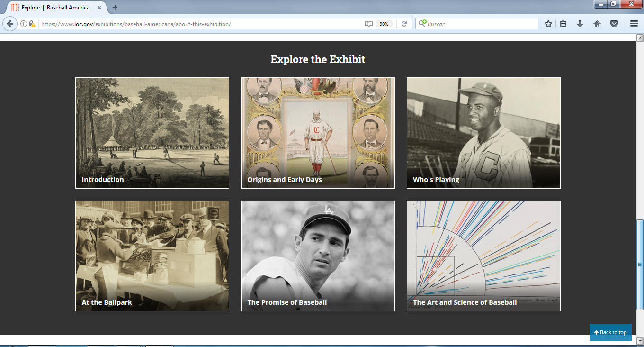Open the downloads arrow panel
644x347 pixels.
tap(580, 24)
